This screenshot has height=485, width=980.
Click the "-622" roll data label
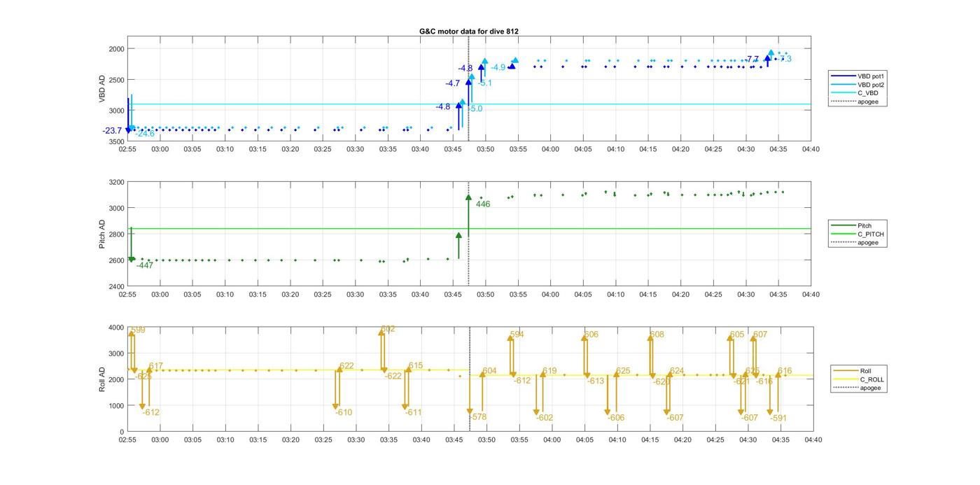[393, 377]
